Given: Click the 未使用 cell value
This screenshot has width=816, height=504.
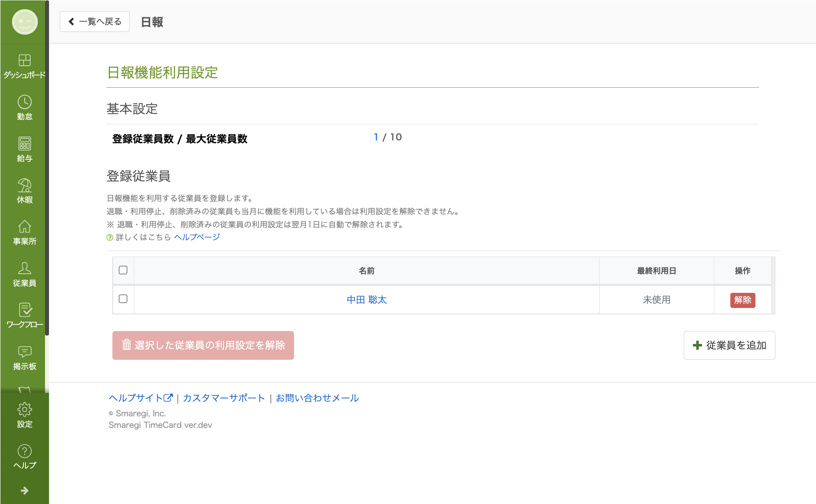Looking at the screenshot, I should pos(657,300).
